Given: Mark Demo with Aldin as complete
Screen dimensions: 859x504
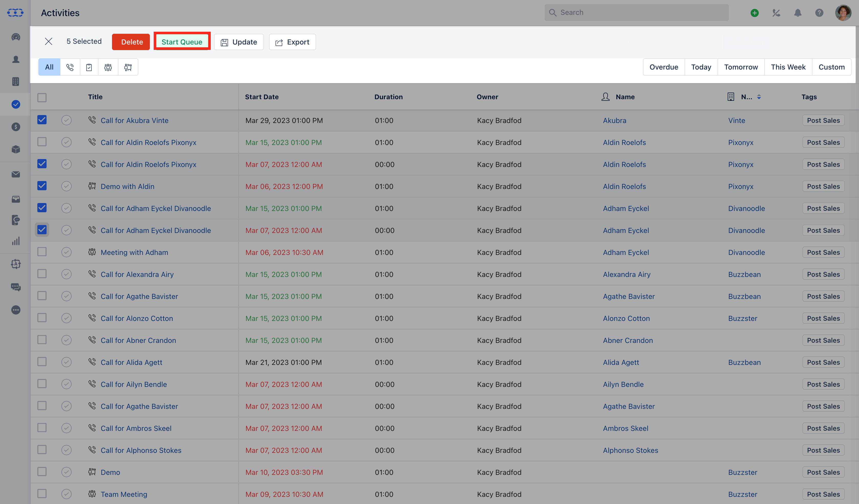Looking at the screenshot, I should pos(66,186).
